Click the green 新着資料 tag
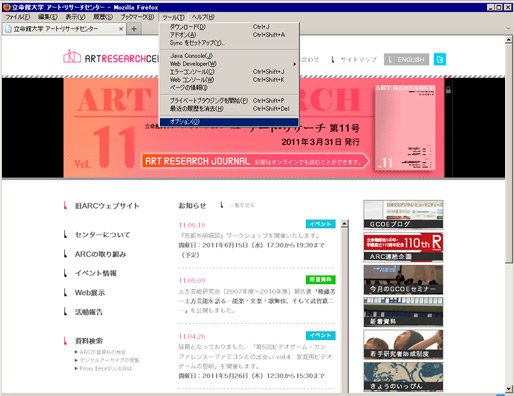This screenshot has height=396, width=514. coord(321,279)
